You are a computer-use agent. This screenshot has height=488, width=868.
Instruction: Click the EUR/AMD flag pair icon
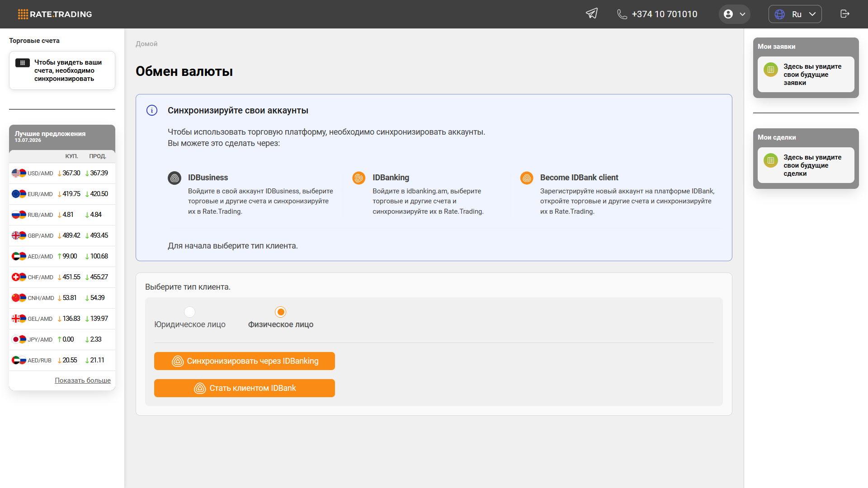19,194
